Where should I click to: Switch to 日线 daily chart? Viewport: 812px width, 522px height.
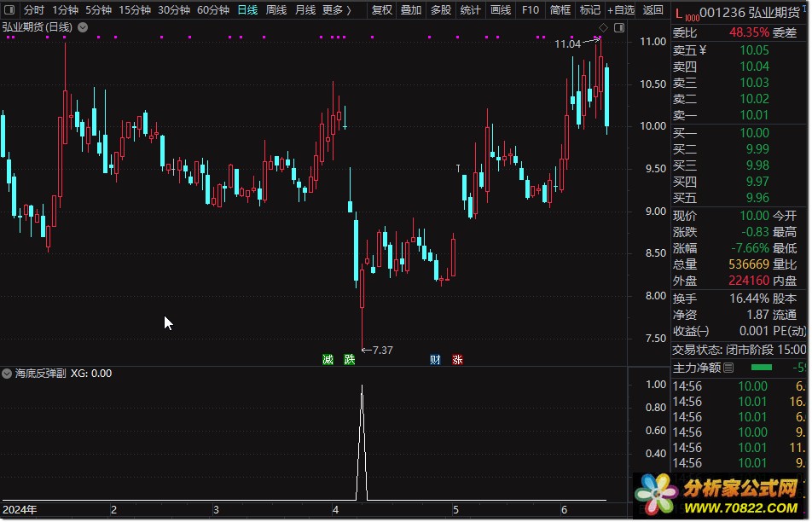(x=247, y=10)
